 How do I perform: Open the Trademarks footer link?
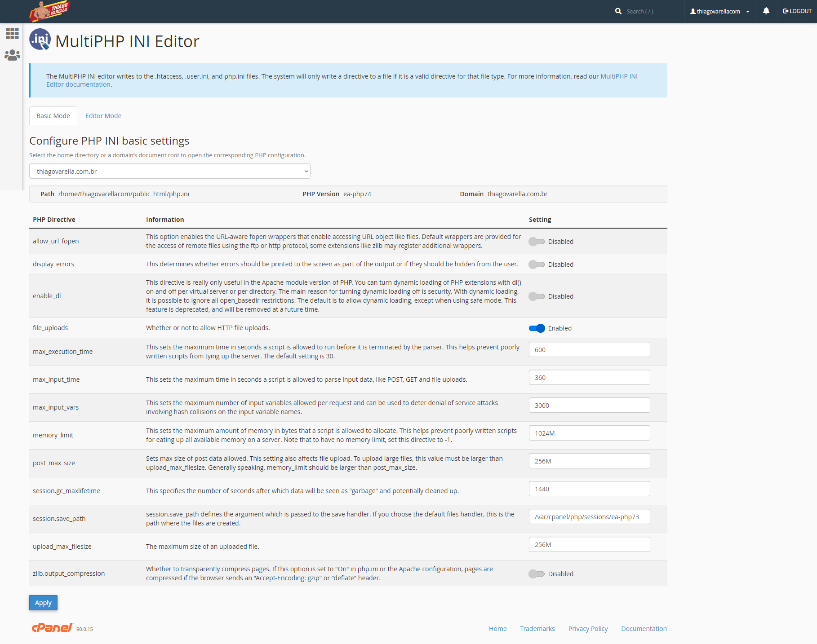pos(537,629)
